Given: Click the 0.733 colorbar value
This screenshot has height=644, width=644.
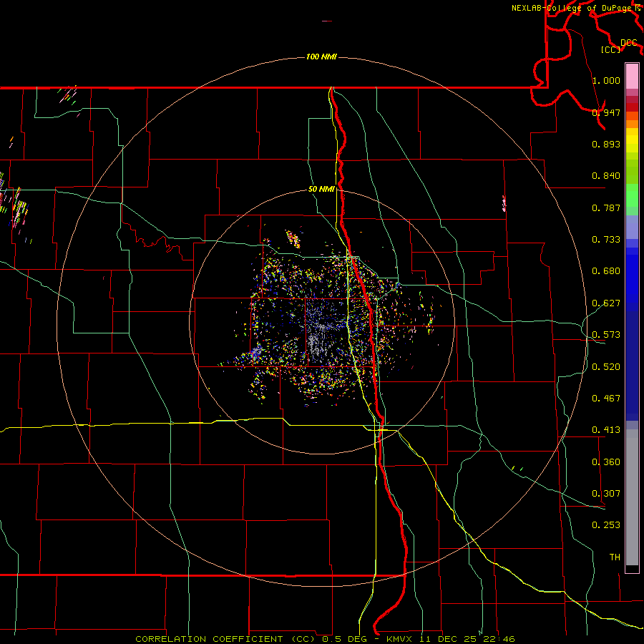Looking at the screenshot, I should 606,240.
